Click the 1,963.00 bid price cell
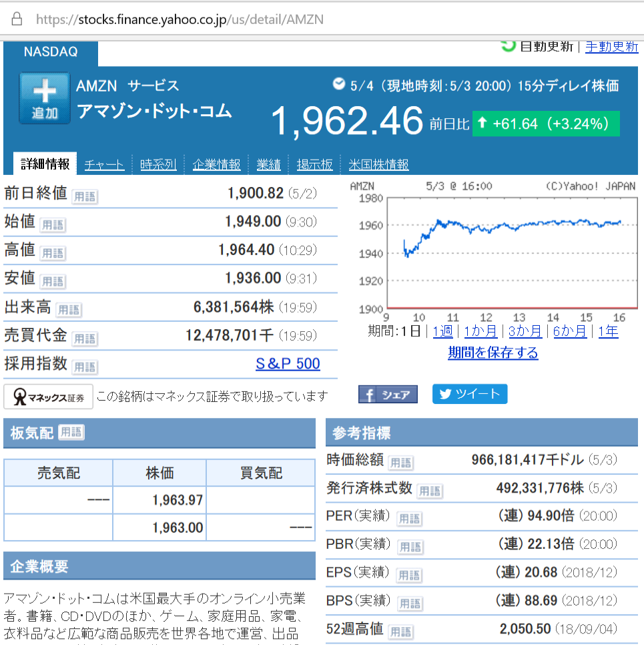 tap(159, 527)
